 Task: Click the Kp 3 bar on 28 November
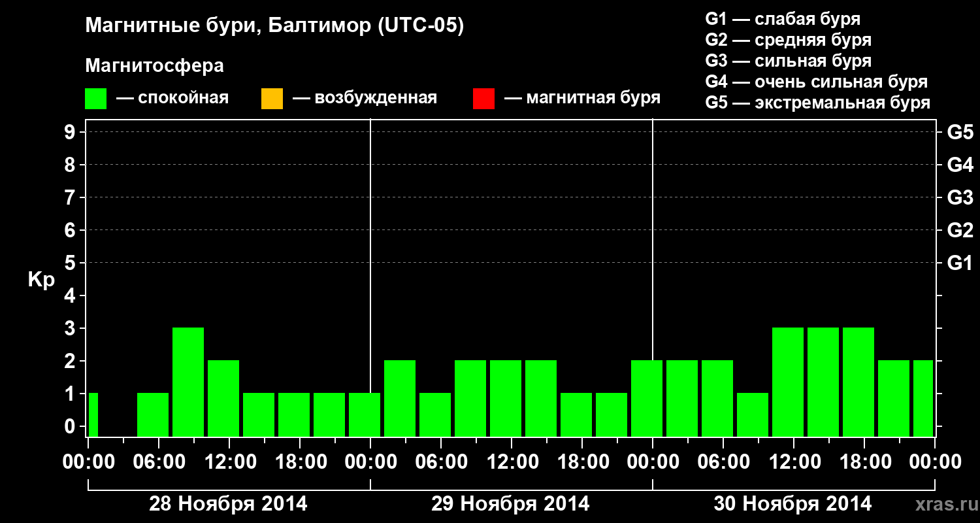(x=188, y=382)
